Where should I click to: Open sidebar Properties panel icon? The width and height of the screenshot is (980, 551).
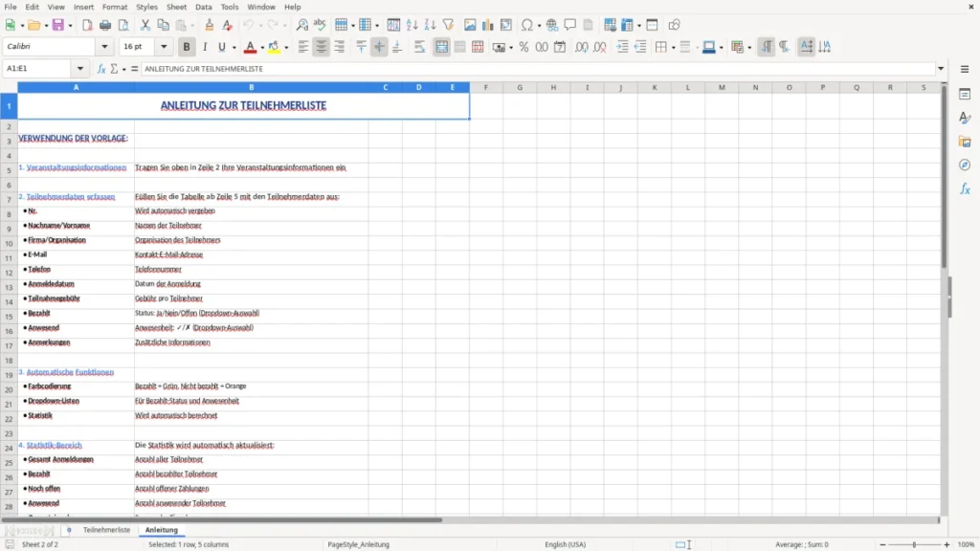coord(965,95)
